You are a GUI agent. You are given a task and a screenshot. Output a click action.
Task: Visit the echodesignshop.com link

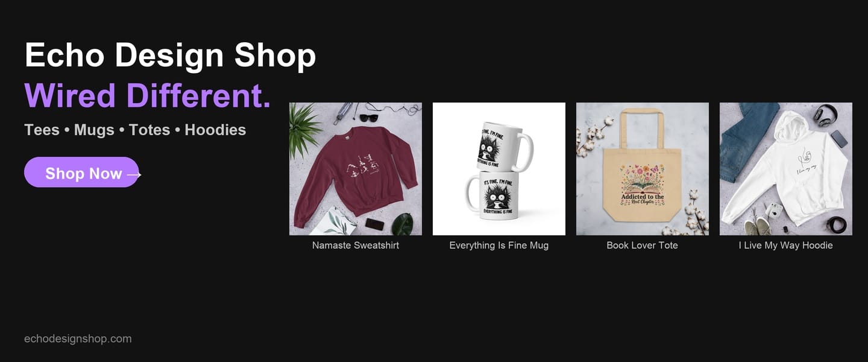tap(78, 338)
